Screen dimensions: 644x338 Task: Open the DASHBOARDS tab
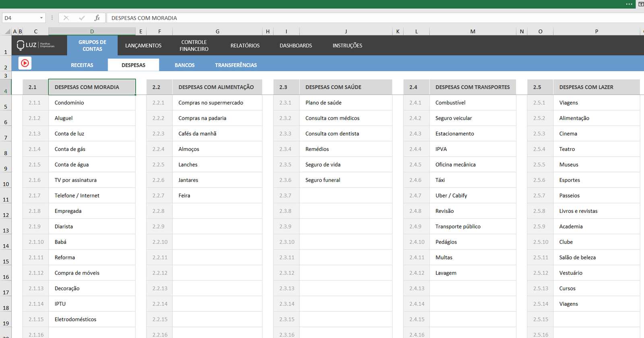point(296,45)
